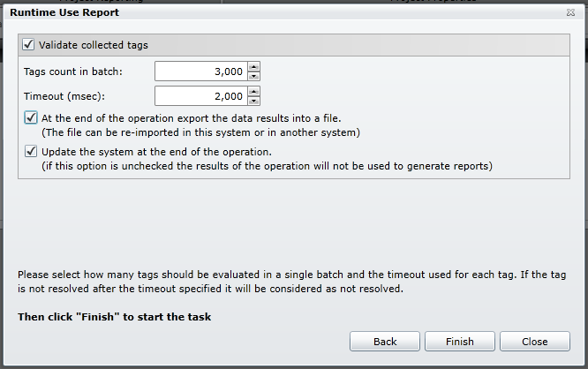Increment the Timeout (msec) value using up arrow

coord(253,91)
